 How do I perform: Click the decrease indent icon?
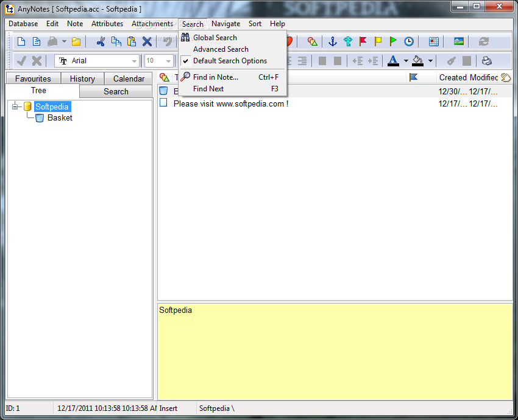pos(358,61)
